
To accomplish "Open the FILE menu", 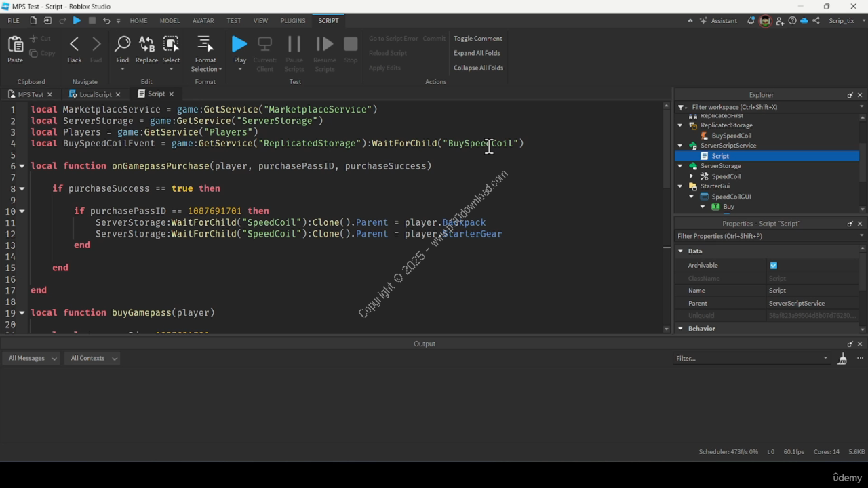I will 14,21.
